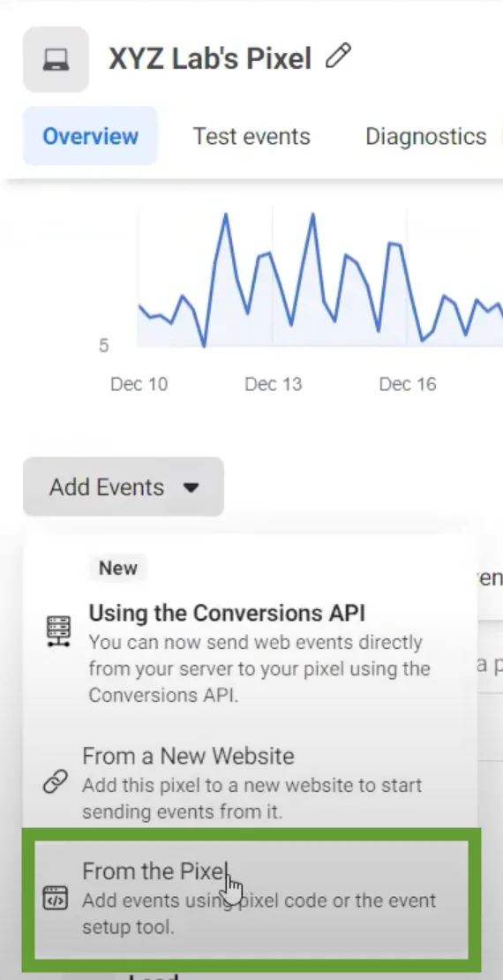Switch to the Overview tab
503x980 pixels.
90,136
